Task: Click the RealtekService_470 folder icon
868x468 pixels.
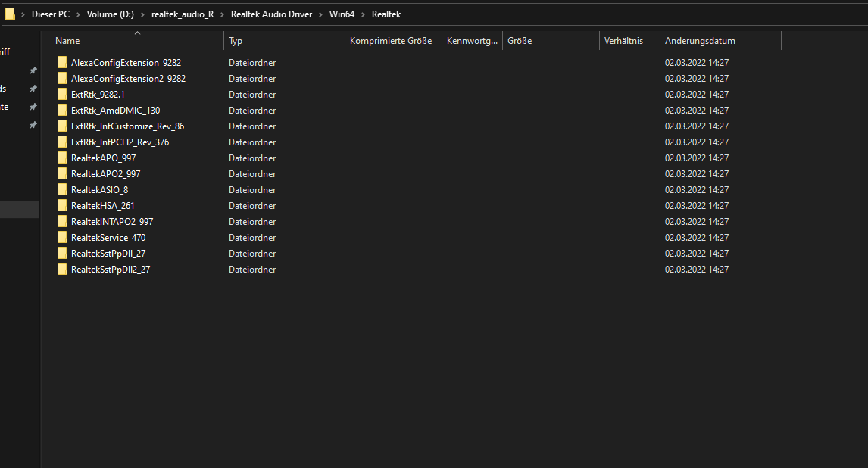Action: pos(62,237)
